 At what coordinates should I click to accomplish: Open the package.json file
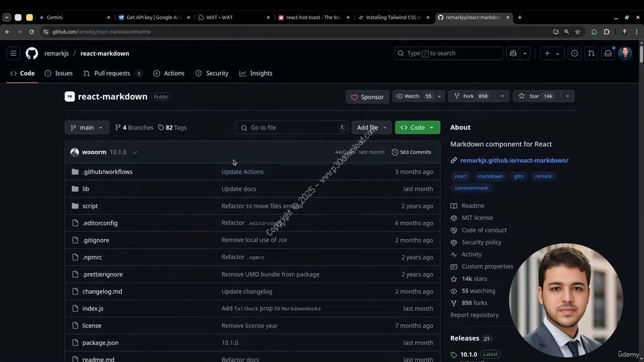coord(101,343)
